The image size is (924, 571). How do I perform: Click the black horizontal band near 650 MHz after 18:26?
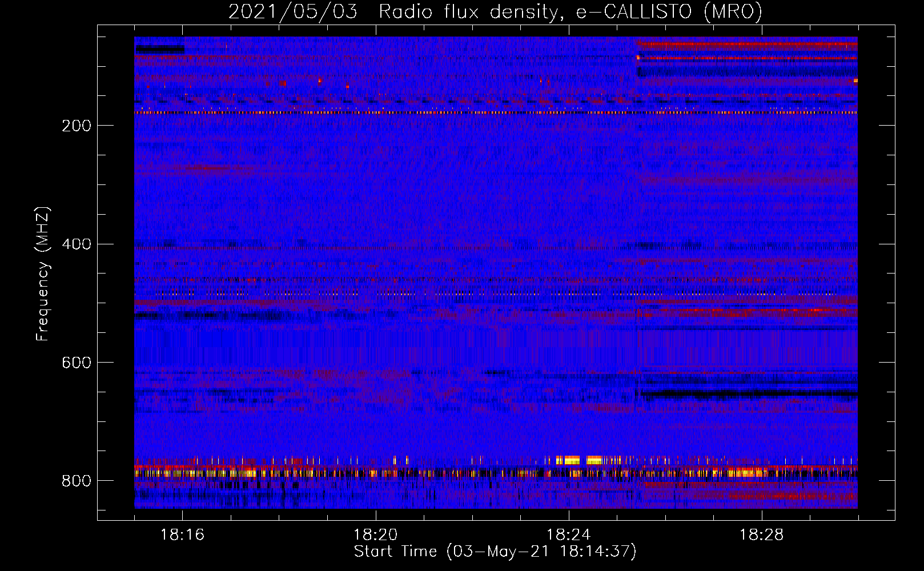(749, 393)
